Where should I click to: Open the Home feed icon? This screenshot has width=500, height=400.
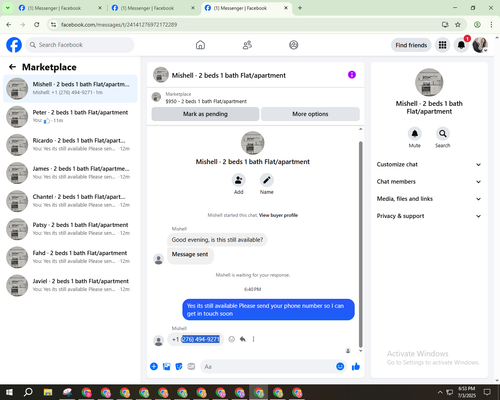[x=200, y=45]
